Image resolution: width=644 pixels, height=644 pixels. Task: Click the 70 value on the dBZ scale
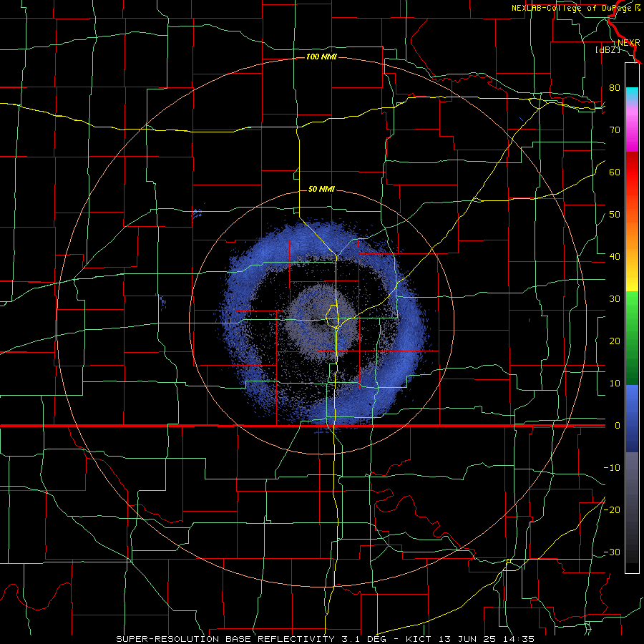click(x=615, y=130)
